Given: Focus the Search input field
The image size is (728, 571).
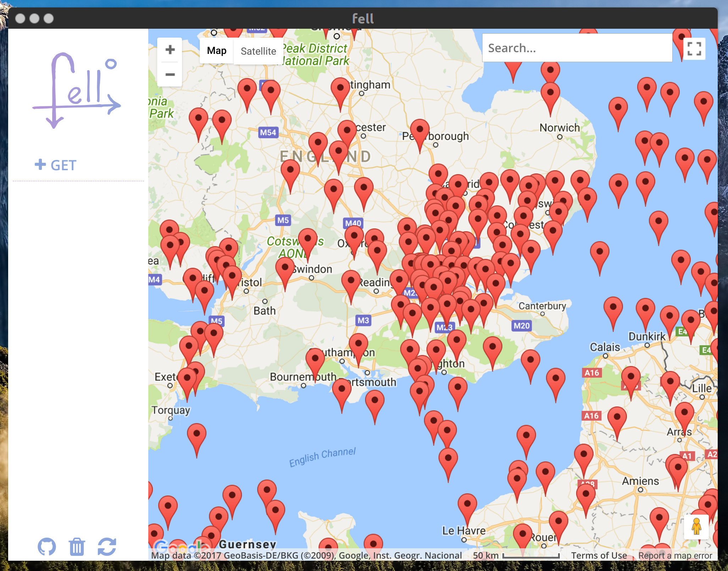Looking at the screenshot, I should (577, 48).
